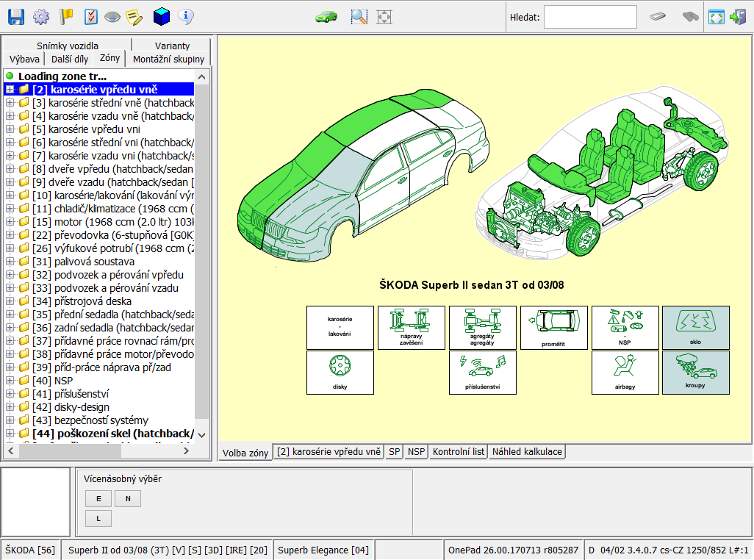The height and width of the screenshot is (560, 754).
Task: Open the checklist clipboard icon
Action: (x=90, y=17)
